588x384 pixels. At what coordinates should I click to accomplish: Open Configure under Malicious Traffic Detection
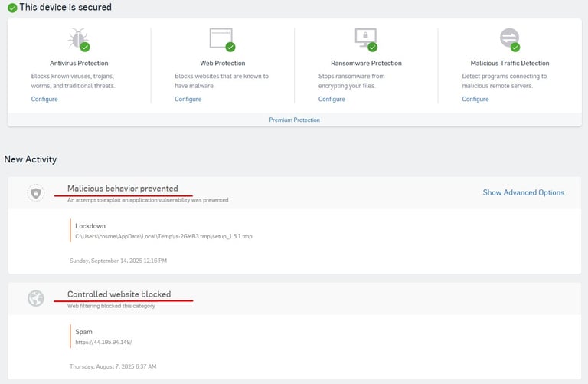pos(475,99)
